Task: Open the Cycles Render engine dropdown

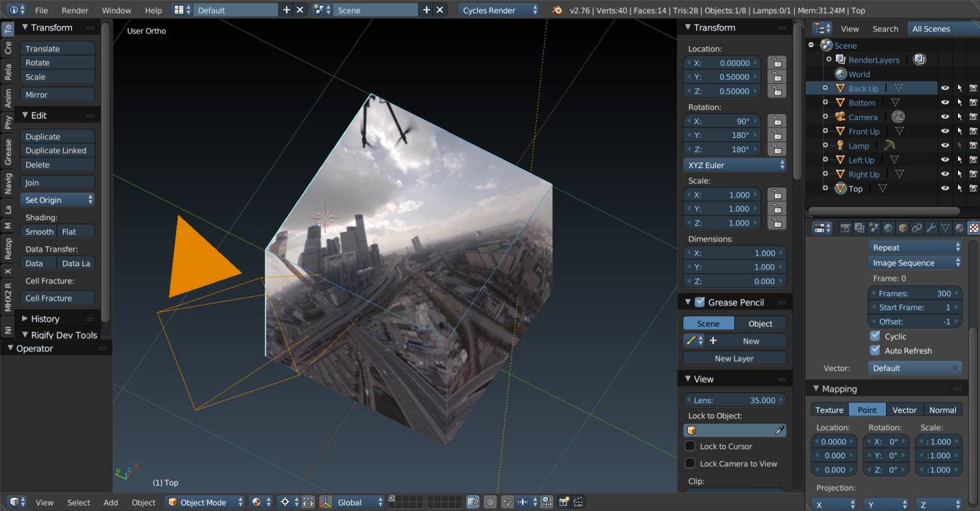Action: 499,10
